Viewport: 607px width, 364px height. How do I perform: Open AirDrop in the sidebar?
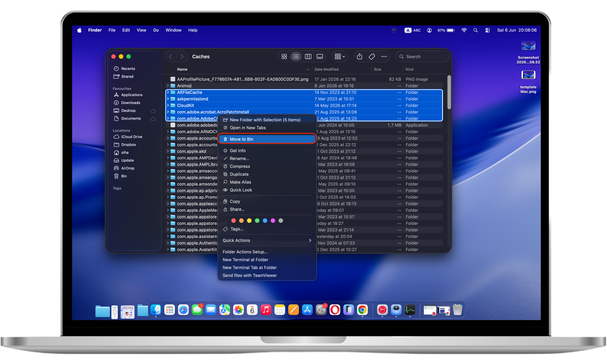click(127, 168)
